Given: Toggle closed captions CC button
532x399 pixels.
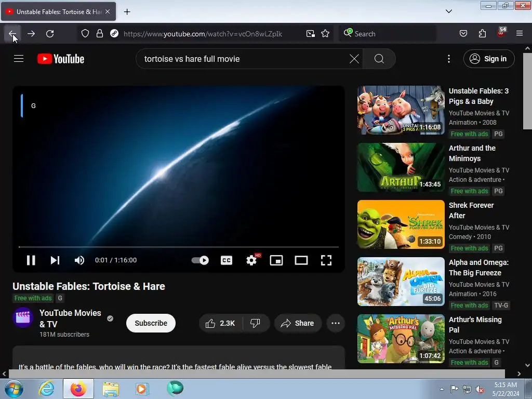Looking at the screenshot, I should click(227, 260).
